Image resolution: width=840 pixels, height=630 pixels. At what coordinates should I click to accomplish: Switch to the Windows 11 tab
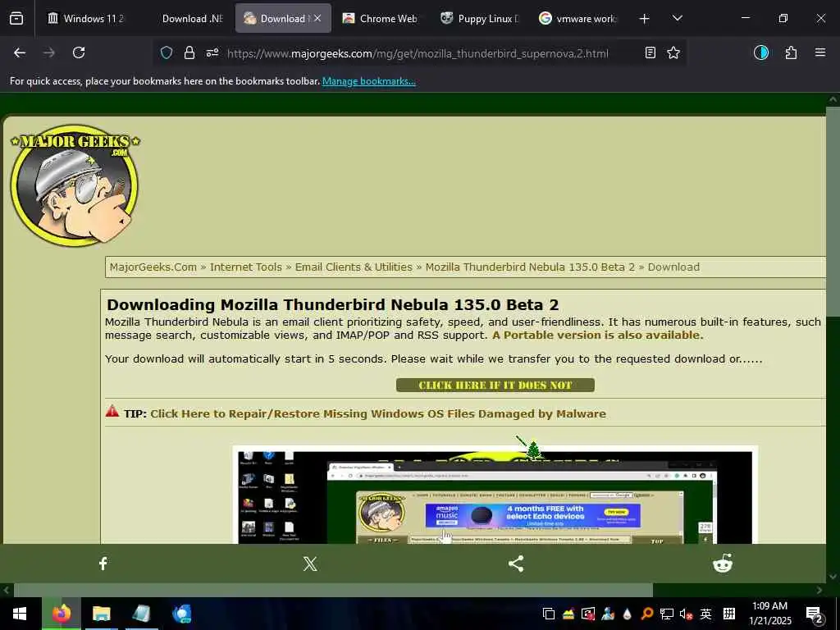click(85, 19)
